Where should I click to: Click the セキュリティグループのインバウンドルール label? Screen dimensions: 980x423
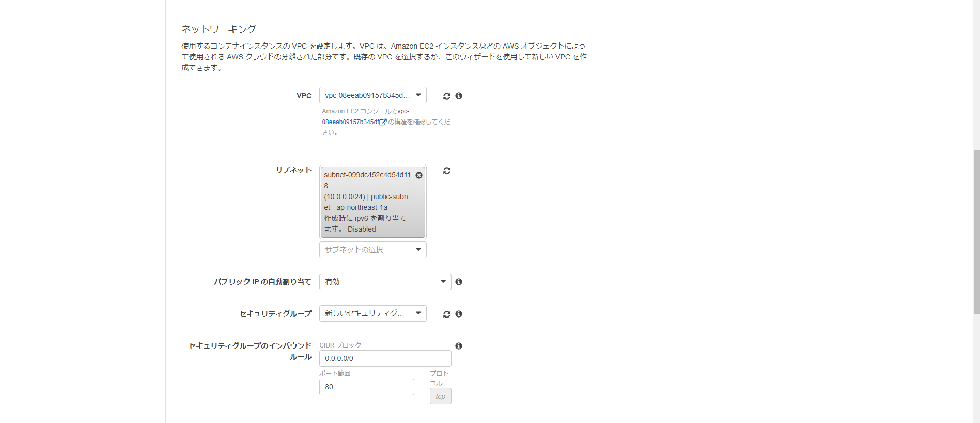tap(250, 351)
